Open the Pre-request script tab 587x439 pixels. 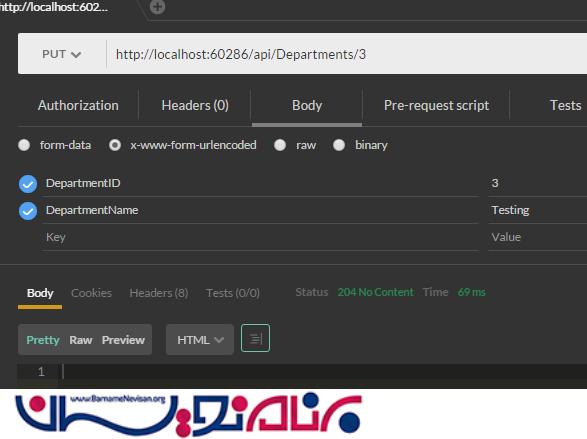point(437,106)
